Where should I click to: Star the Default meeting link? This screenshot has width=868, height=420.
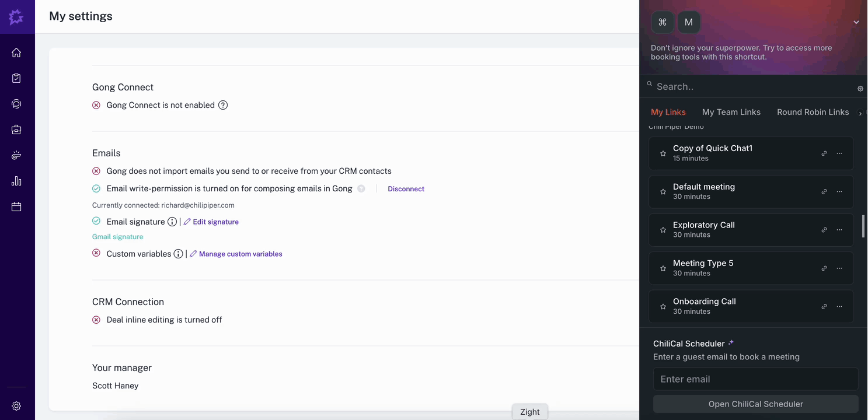663,191
